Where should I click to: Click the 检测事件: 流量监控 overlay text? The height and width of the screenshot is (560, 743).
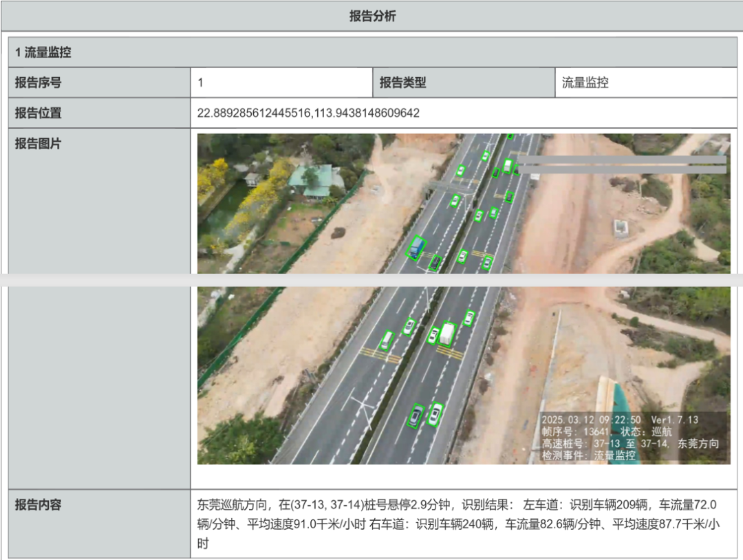pyautogui.click(x=588, y=455)
